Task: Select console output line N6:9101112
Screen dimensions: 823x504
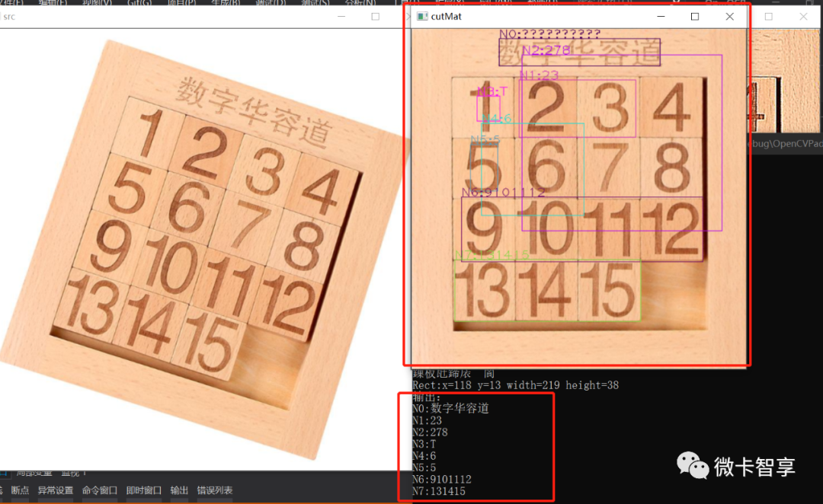Action: 442,480
